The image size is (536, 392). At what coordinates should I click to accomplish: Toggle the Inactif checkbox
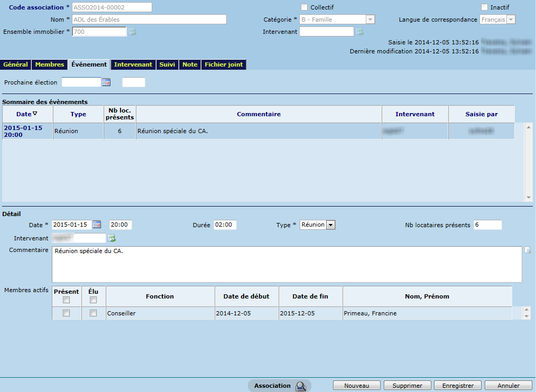(484, 7)
